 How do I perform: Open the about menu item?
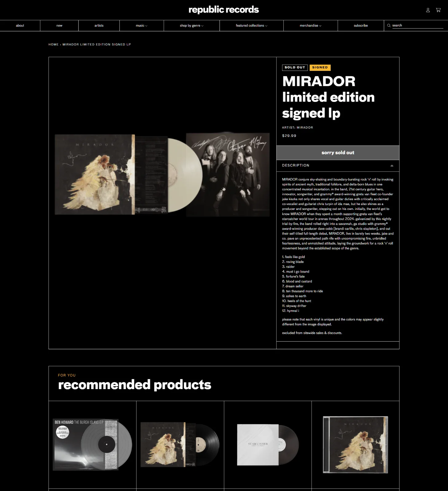(x=20, y=25)
